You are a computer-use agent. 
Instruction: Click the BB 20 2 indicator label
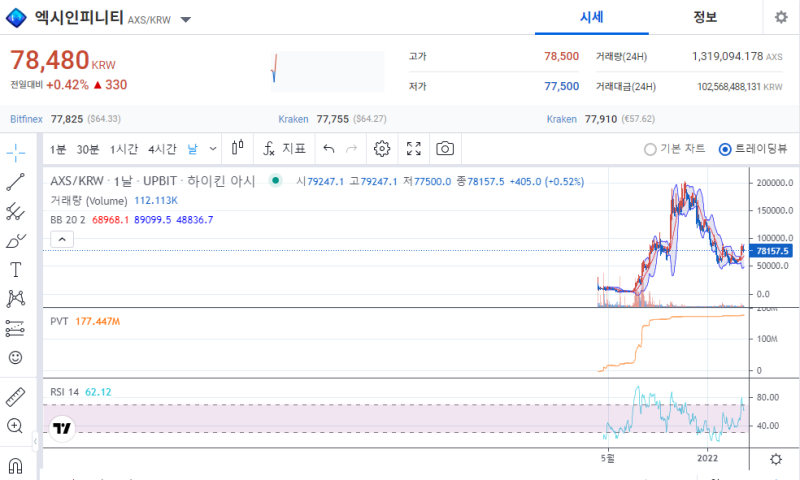68,220
